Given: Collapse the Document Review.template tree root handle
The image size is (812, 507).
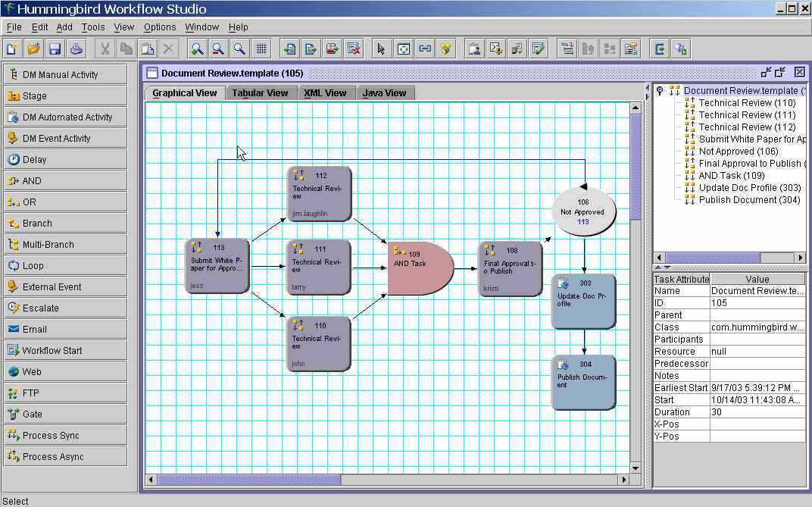Looking at the screenshot, I should coord(660,91).
